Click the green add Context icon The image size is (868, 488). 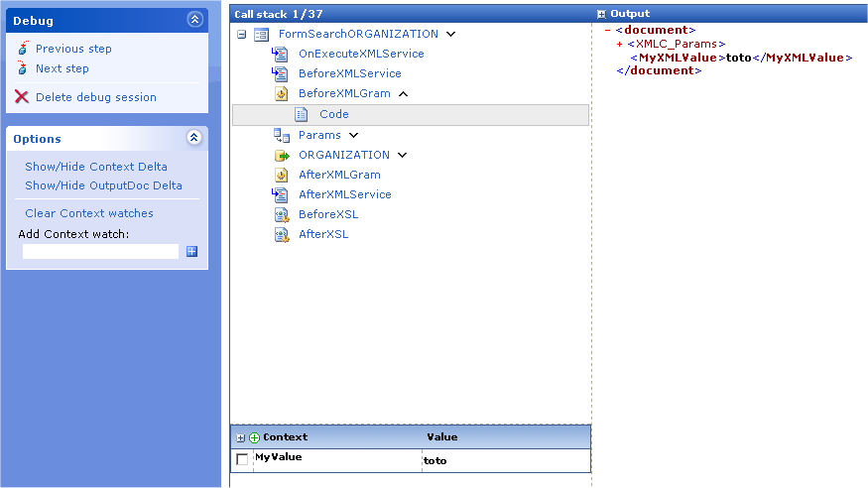coord(254,437)
